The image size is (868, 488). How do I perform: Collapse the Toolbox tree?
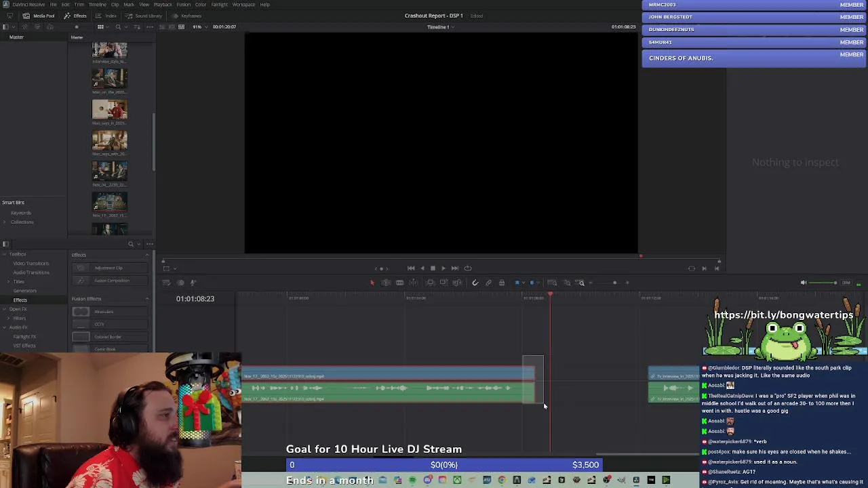click(5, 254)
